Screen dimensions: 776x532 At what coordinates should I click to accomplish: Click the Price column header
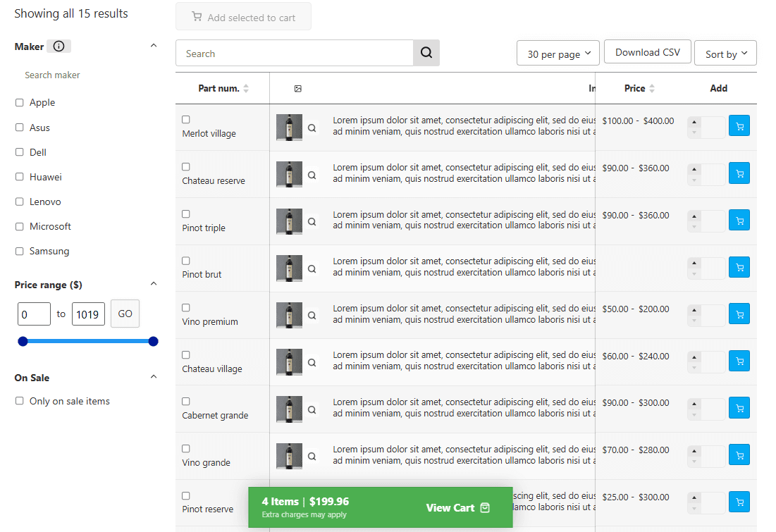pos(635,89)
